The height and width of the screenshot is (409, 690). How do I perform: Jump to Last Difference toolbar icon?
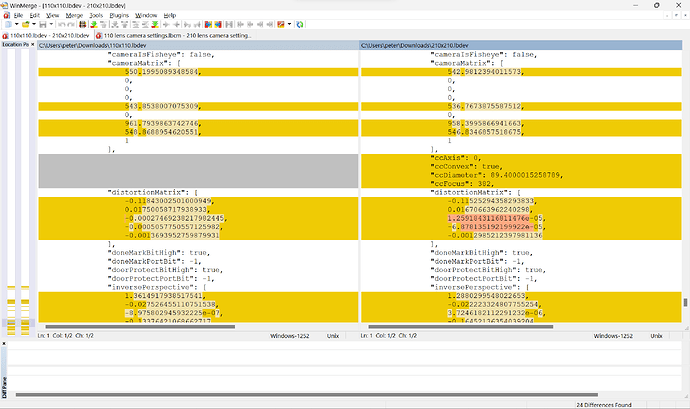154,24
